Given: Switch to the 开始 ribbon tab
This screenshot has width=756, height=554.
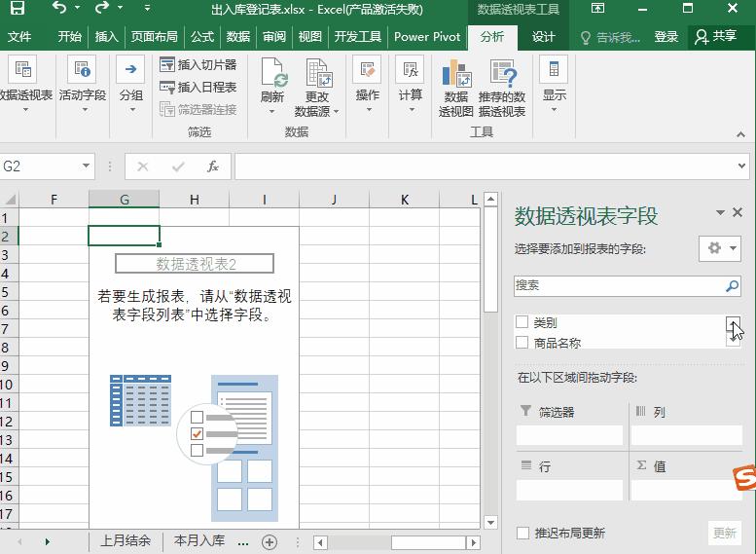Looking at the screenshot, I should (x=69, y=37).
